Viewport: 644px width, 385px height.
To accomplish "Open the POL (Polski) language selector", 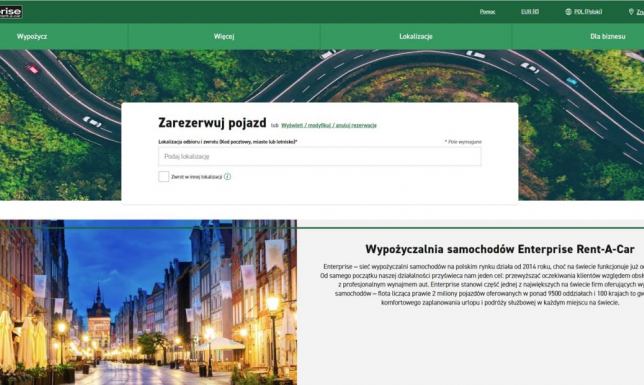I will point(588,12).
